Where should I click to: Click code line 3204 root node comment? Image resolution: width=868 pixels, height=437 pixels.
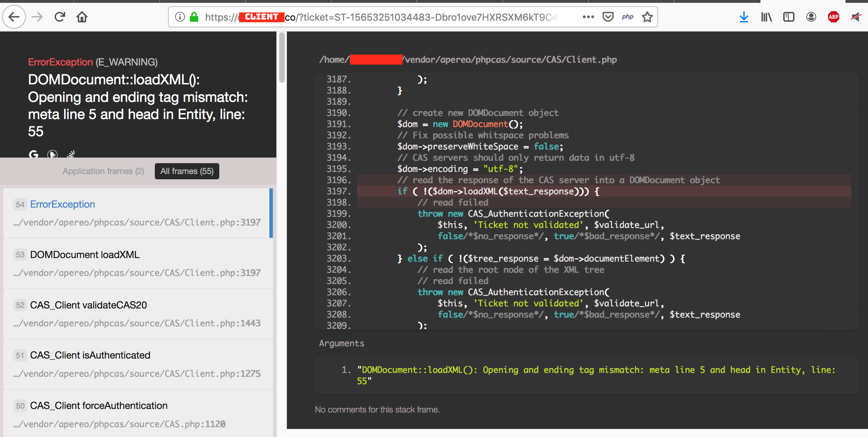coord(511,270)
